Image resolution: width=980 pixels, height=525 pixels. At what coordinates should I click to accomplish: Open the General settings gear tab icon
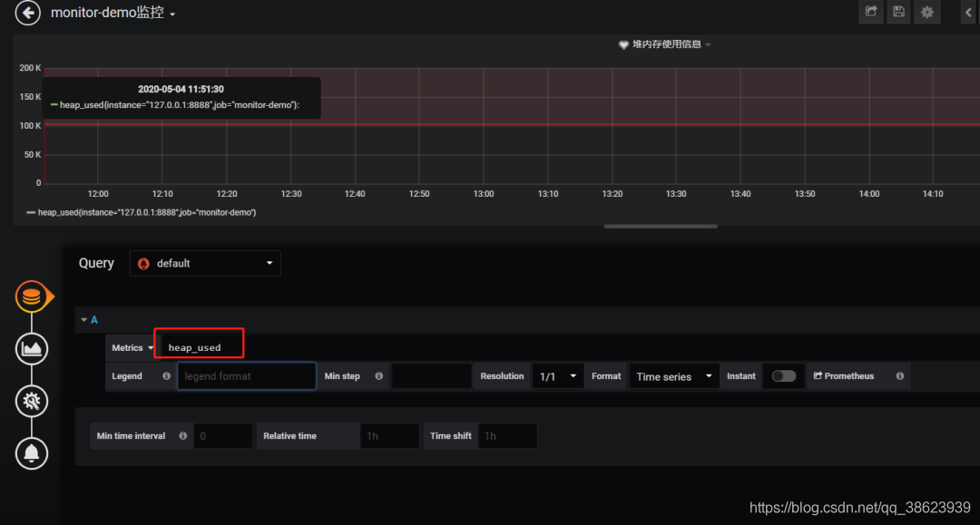click(32, 402)
